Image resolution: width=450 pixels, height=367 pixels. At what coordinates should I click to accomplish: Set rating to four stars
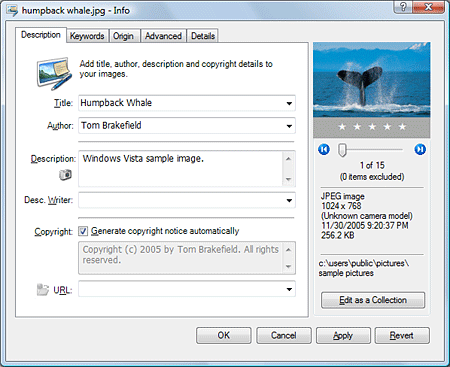387,127
